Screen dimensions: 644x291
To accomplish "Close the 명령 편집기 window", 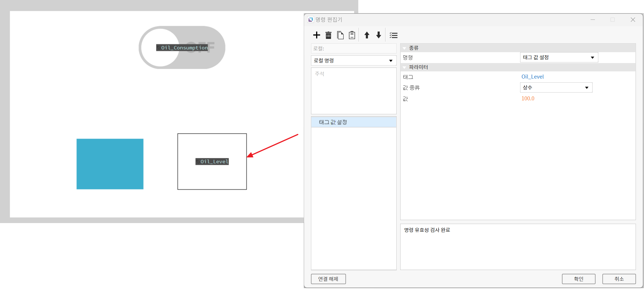I will pos(633,19).
